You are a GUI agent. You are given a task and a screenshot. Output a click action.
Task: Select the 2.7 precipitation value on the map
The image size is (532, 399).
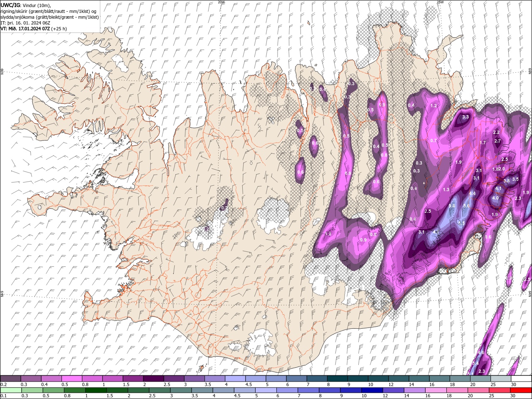[498, 141]
